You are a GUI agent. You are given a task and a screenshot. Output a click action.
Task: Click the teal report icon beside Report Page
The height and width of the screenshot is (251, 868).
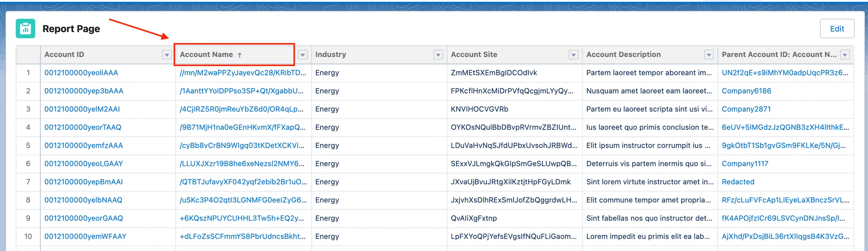25,29
